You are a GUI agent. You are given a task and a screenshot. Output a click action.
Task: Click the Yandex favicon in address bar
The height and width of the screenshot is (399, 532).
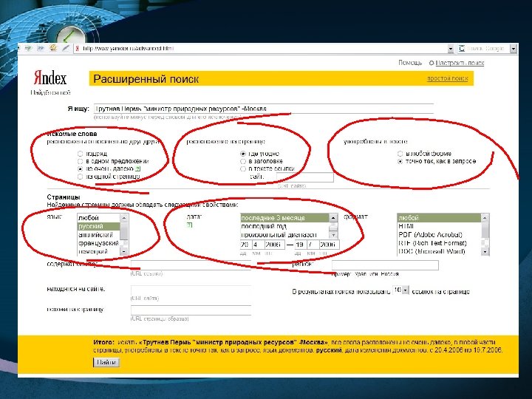[78, 49]
